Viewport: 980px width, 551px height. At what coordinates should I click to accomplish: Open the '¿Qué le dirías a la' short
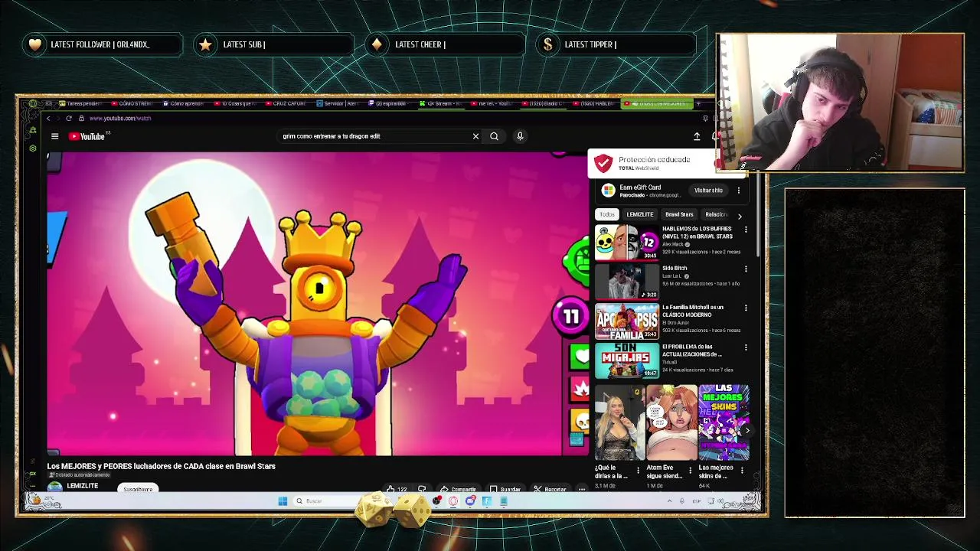coord(619,423)
